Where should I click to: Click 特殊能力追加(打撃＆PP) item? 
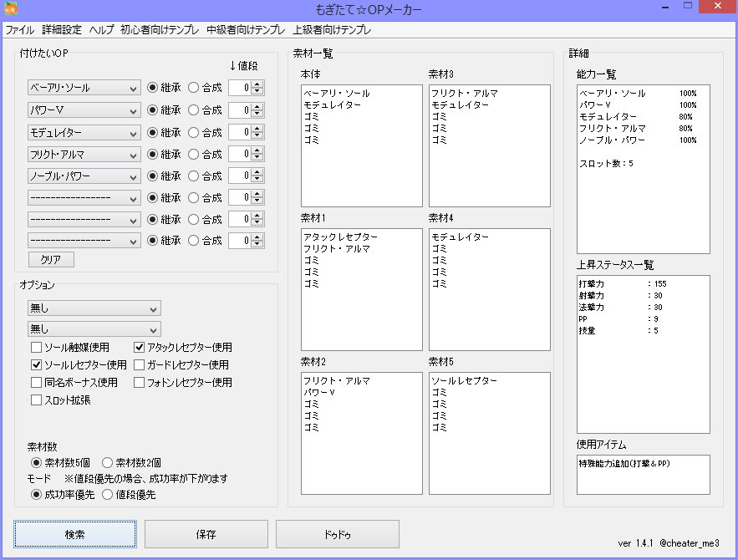[x=624, y=464]
